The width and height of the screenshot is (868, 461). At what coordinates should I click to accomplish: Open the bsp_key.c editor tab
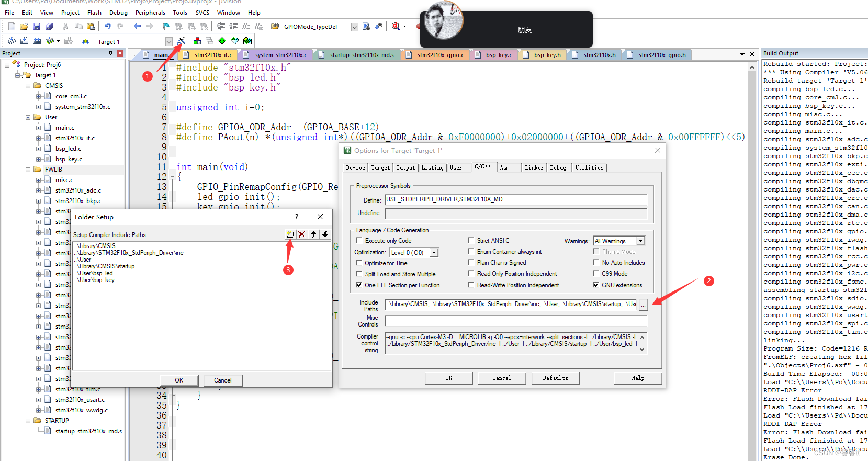pyautogui.click(x=493, y=54)
